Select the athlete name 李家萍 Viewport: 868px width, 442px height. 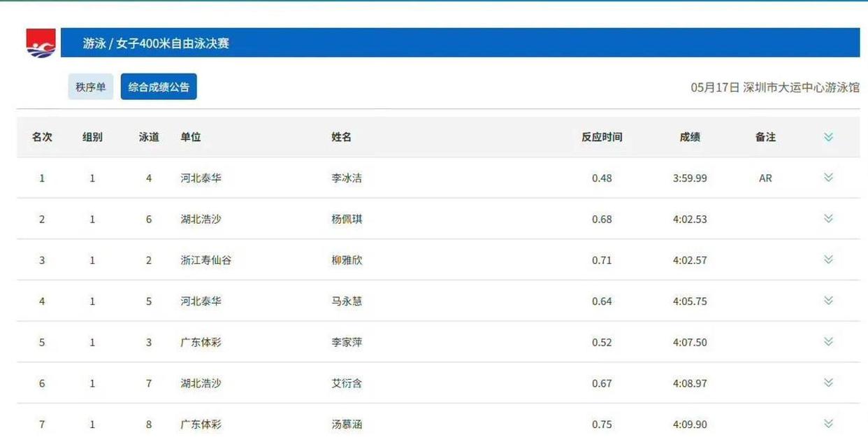(x=347, y=342)
